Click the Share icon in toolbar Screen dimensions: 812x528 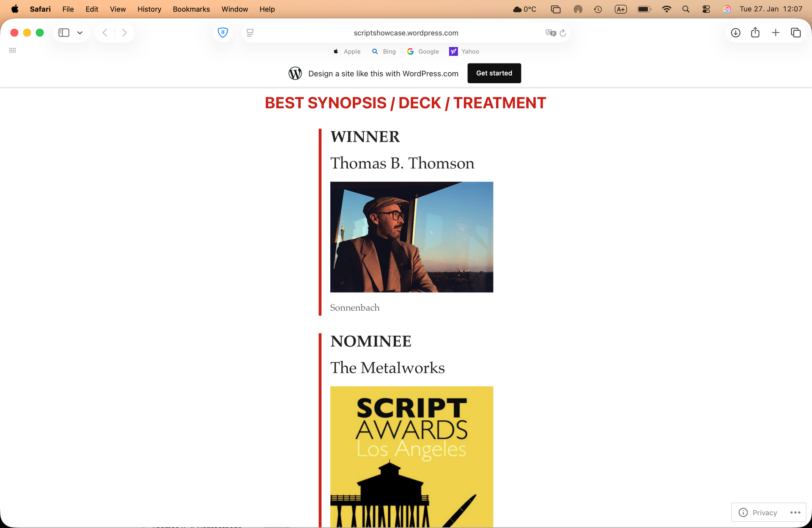755,33
